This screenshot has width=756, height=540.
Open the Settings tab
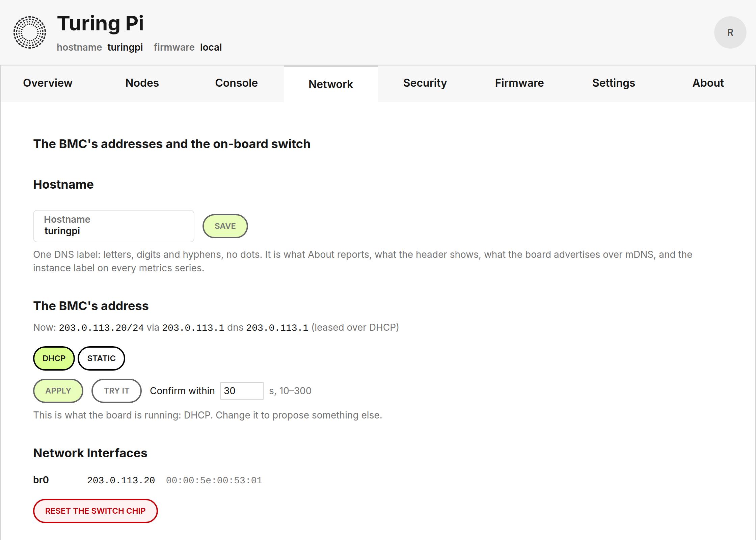pyautogui.click(x=614, y=83)
